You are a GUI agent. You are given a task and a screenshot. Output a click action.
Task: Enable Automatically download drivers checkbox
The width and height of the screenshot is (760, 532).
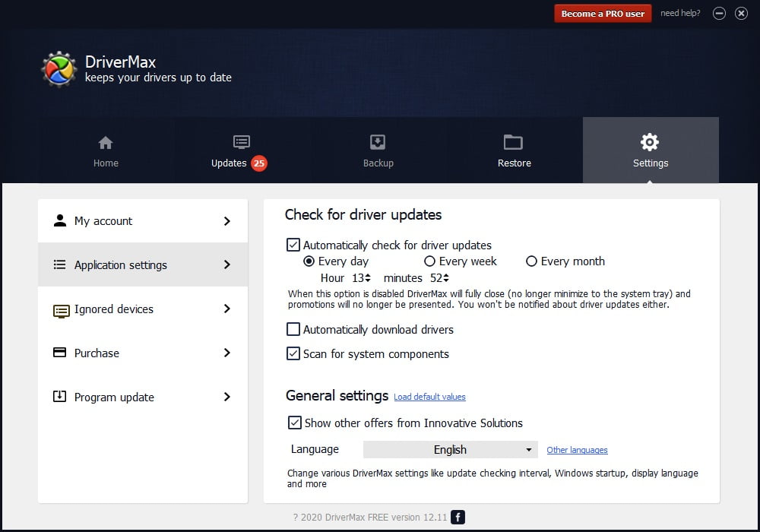click(x=293, y=330)
